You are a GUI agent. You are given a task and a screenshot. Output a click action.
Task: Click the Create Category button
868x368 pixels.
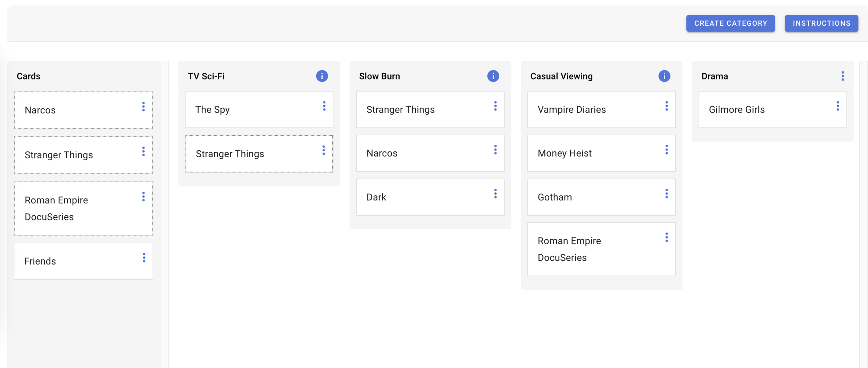click(x=730, y=23)
